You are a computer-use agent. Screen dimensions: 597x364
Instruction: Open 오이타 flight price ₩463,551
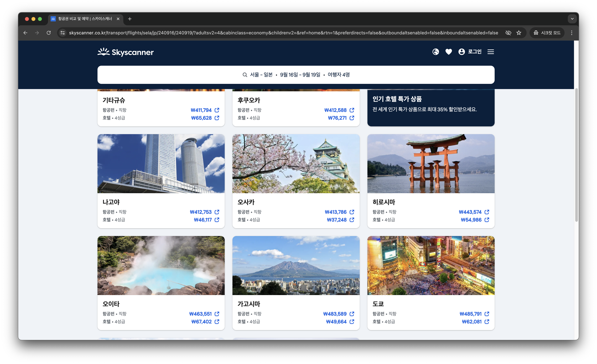pos(200,314)
